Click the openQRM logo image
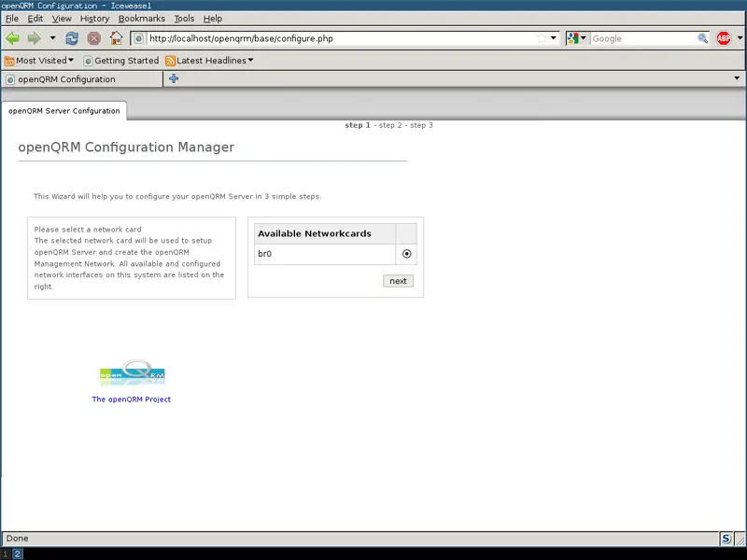 point(132,372)
